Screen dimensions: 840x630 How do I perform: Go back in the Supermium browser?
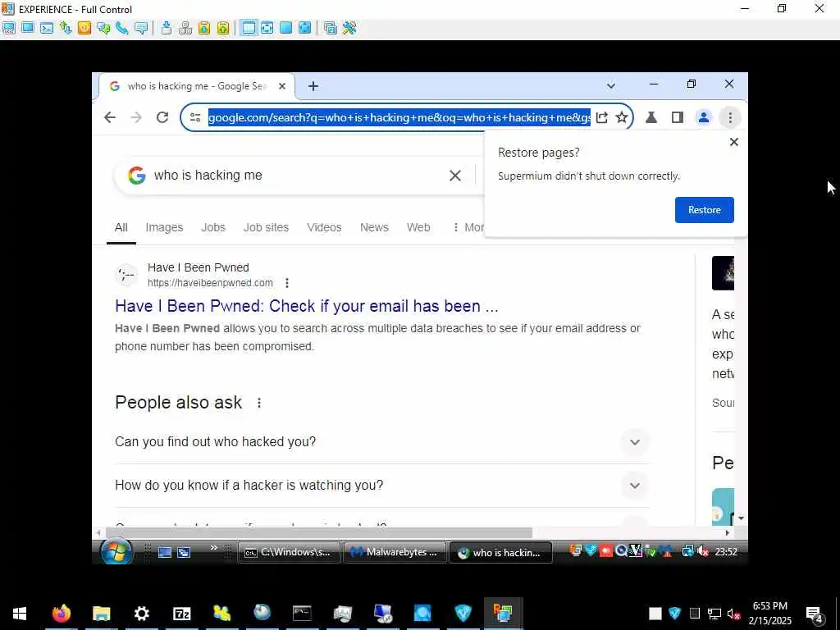point(110,117)
